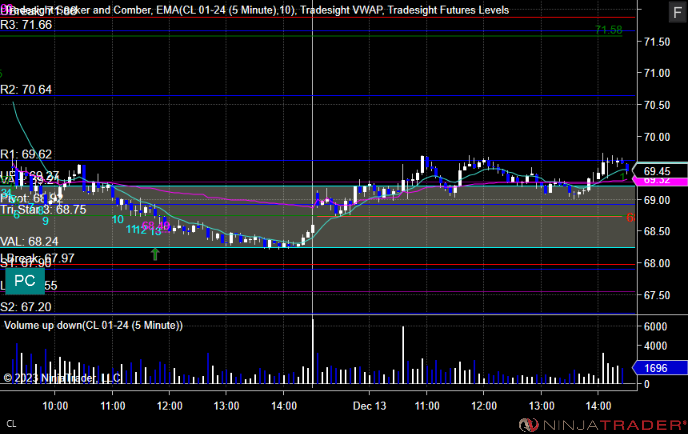Viewport: 688px width, 434px height.
Task: Click the Tradesight Futures Levels indicator title
Action: [x=448, y=10]
